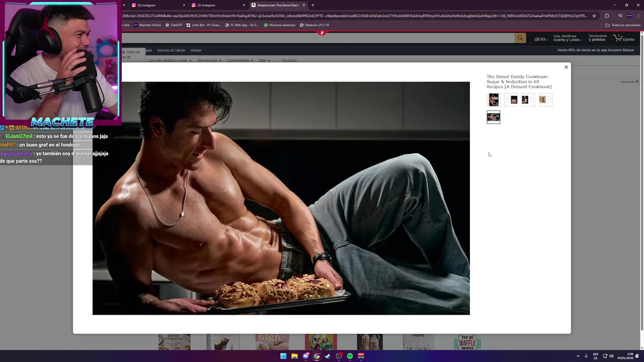The image size is (644, 362).
Task: Switch the ESP keyboard language indicator
Action: pyautogui.click(x=596, y=356)
